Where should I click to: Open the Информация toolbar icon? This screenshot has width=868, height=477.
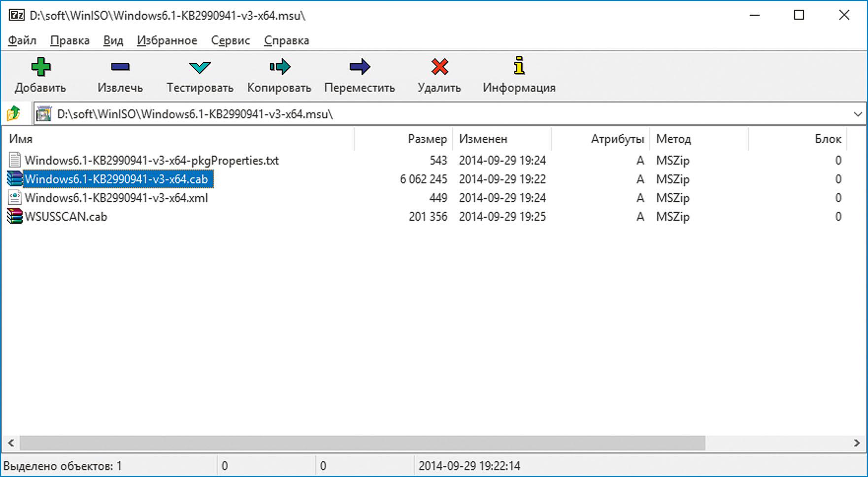click(x=519, y=66)
